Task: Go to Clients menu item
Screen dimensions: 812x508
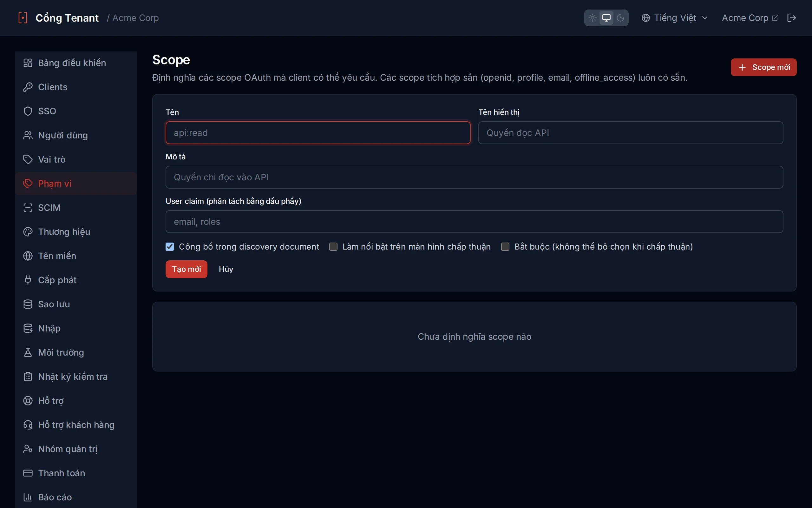Action: click(x=76, y=87)
